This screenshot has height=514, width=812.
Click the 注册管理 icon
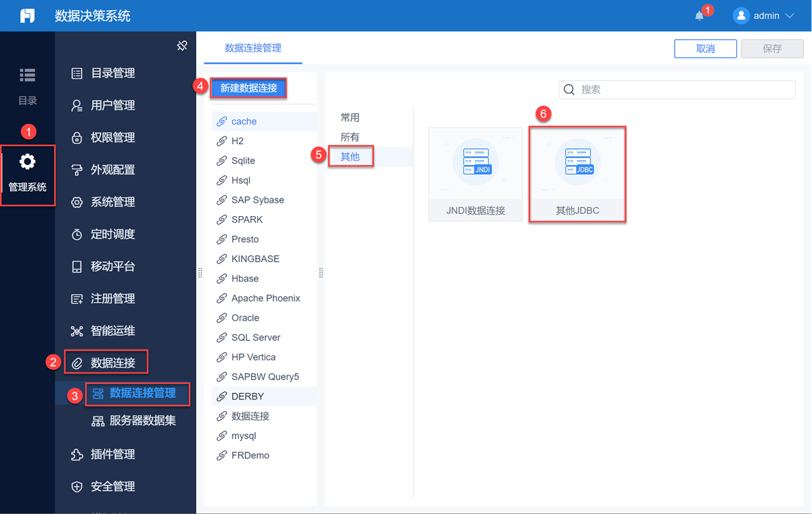pos(76,299)
